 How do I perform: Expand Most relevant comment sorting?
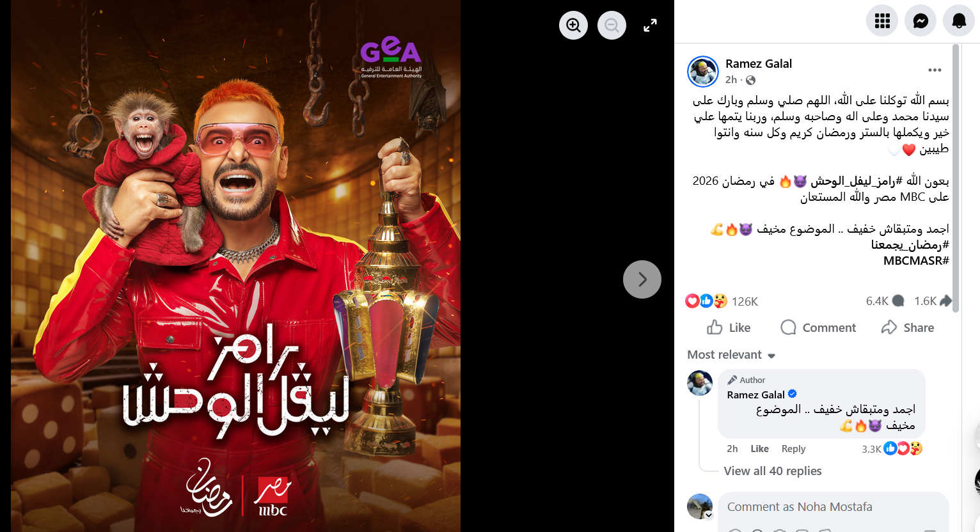[731, 355]
